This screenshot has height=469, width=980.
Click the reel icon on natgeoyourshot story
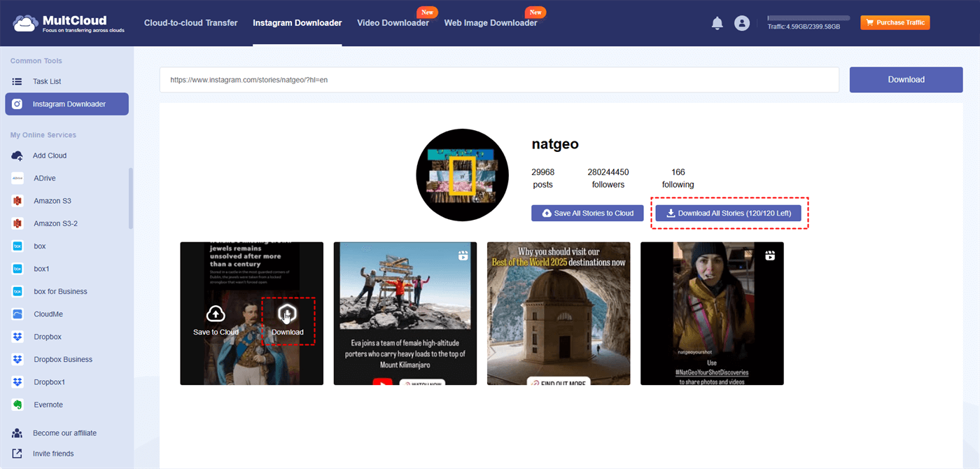click(x=770, y=256)
